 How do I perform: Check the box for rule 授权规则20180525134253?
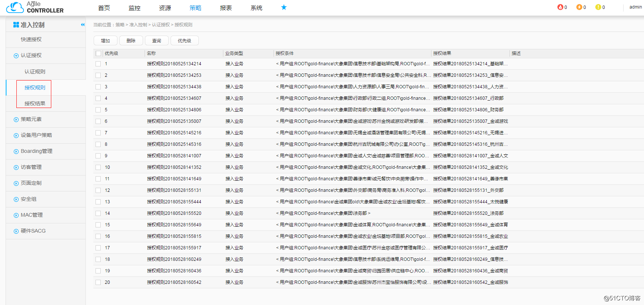(98, 75)
